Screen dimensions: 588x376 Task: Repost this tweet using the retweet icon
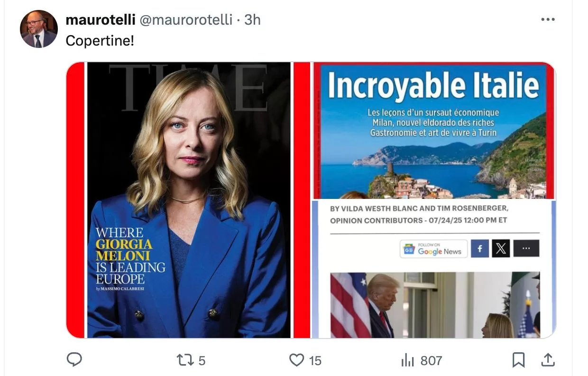pos(184,360)
